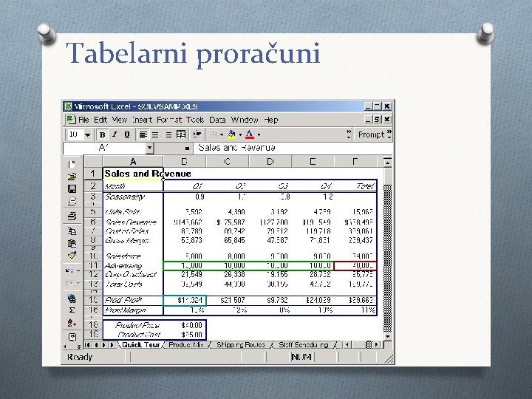
Task: Click the Redo icon in side toolbar
Action: point(69,282)
